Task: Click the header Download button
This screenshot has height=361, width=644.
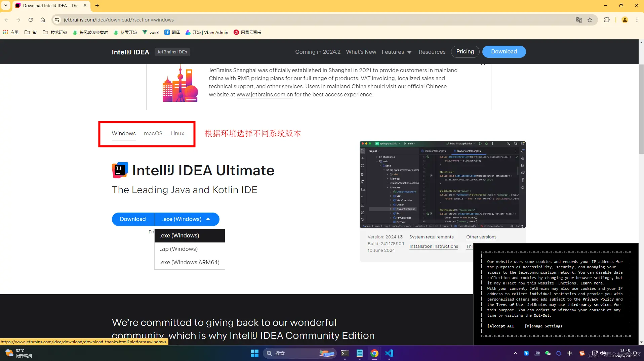Action: (x=504, y=51)
